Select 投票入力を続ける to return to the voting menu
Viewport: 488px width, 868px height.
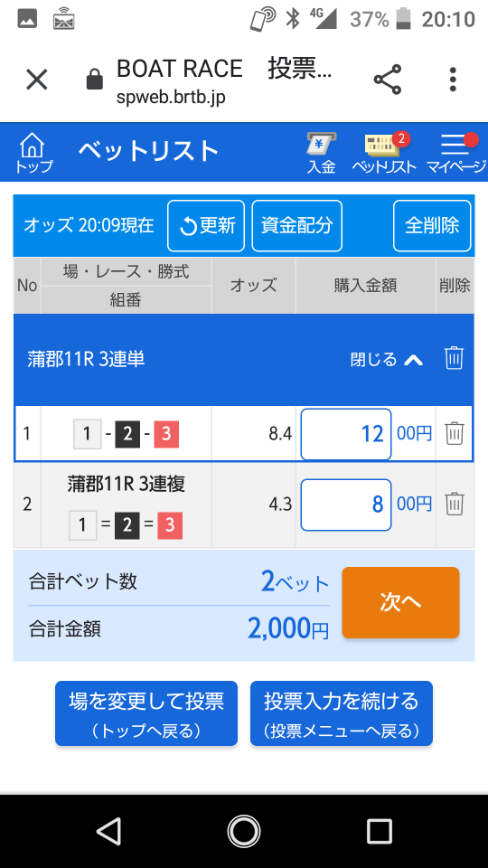pos(342,713)
